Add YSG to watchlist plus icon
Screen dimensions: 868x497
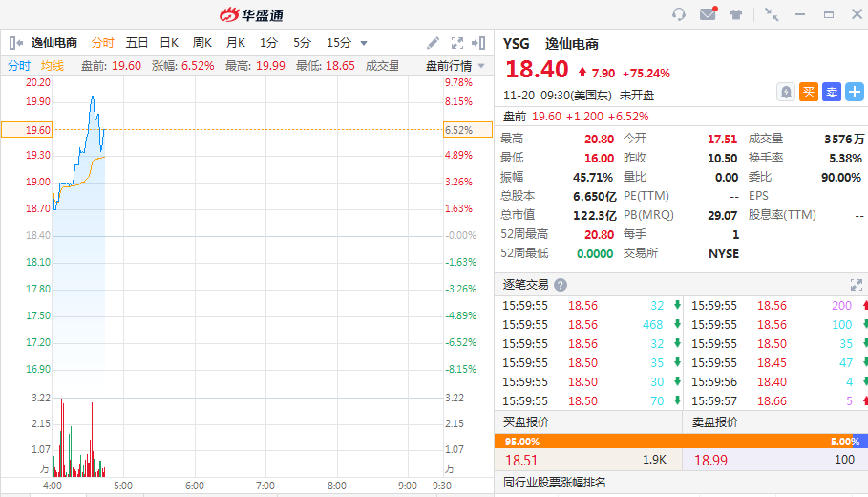click(x=855, y=92)
